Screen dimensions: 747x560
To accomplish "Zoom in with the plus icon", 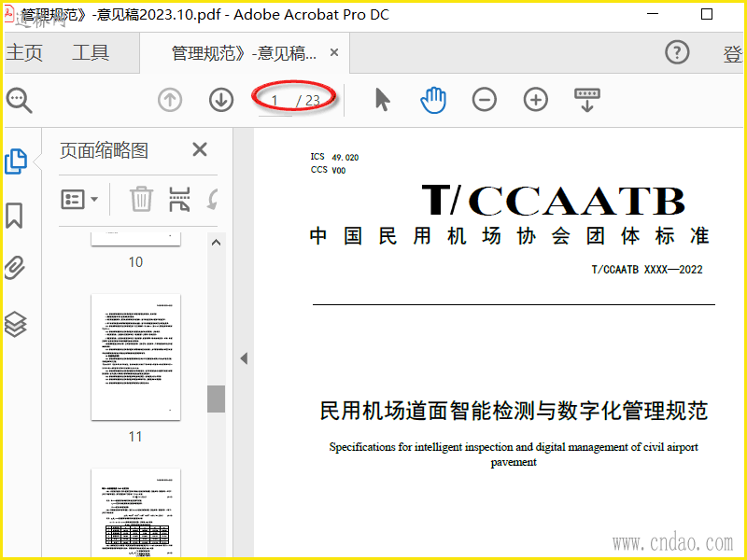I will point(536,100).
